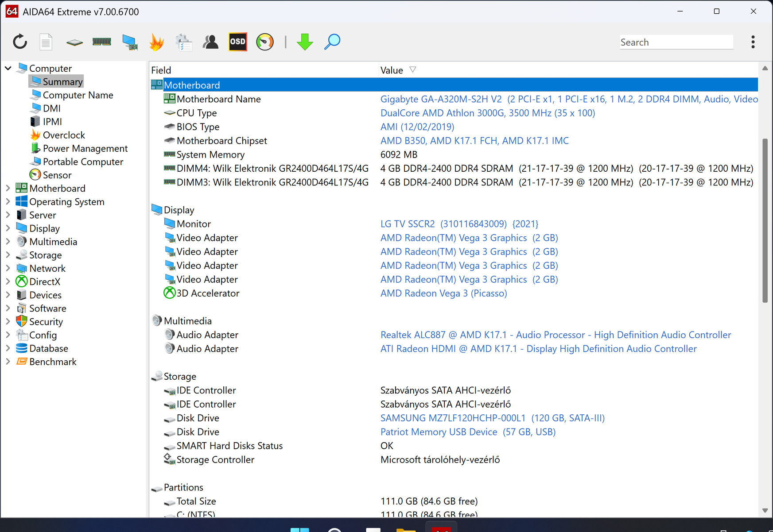This screenshot has height=532, width=773.
Task: Open the Realtek ALC887 audio link
Action: (x=556, y=335)
